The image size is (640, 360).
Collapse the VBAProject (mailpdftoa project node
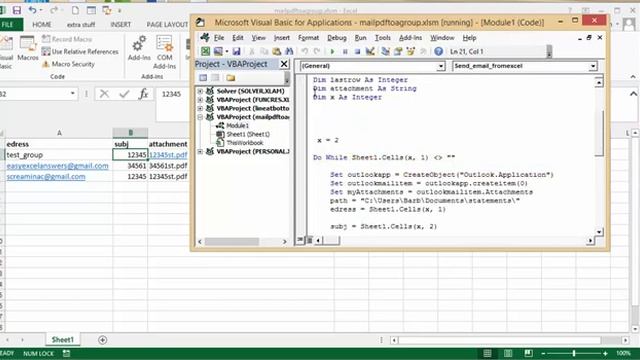pos(200,117)
